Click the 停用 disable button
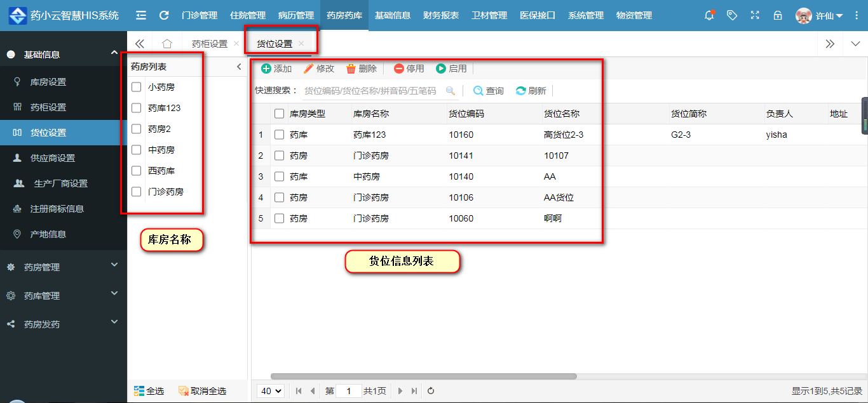This screenshot has width=868, height=403. tap(409, 69)
